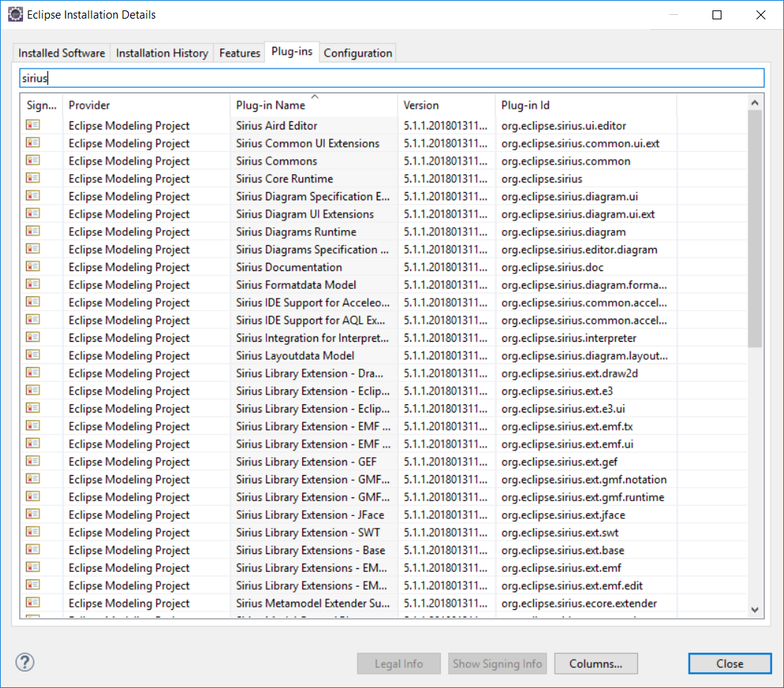Click the signed icon for Sirius Common UI Extensions

pyautogui.click(x=33, y=142)
